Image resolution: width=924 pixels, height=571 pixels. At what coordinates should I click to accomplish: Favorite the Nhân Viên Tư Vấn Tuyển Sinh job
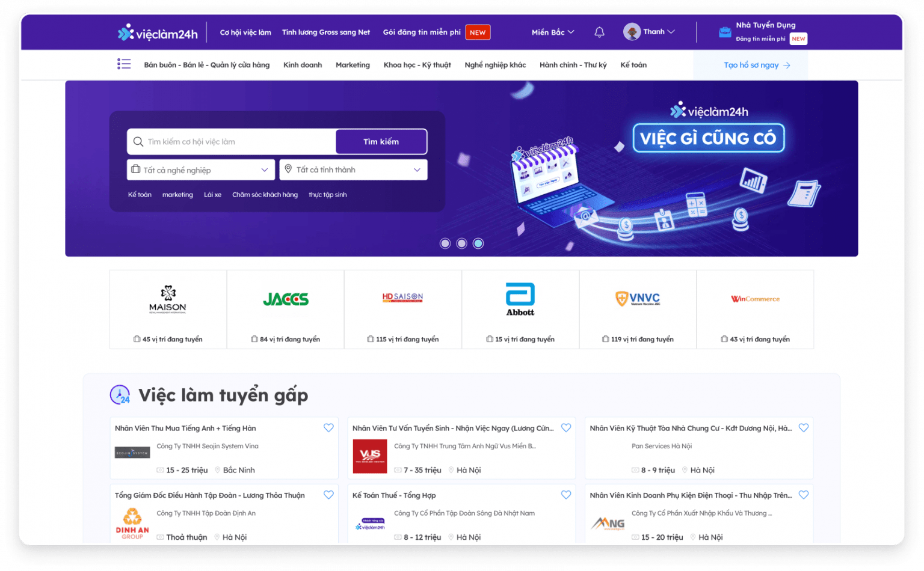click(x=566, y=428)
